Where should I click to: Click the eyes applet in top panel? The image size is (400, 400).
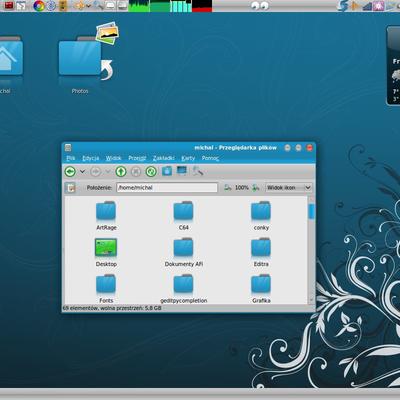coord(260,6)
